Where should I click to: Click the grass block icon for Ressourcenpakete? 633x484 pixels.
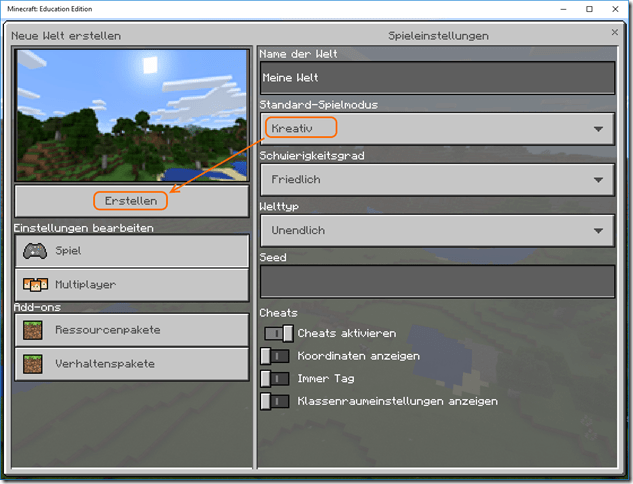click(x=35, y=330)
